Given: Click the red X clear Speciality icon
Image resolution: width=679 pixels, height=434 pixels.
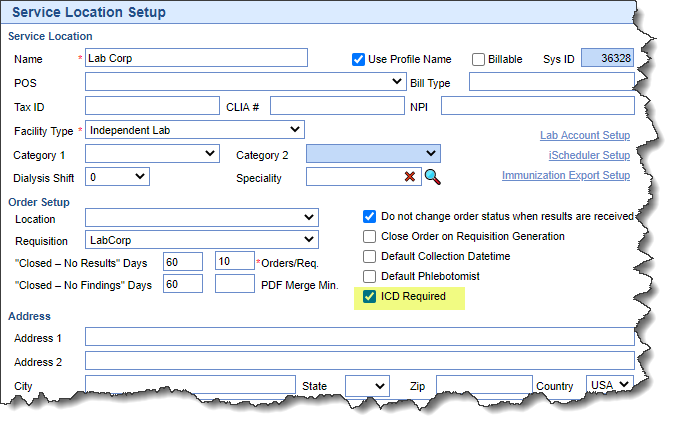Looking at the screenshot, I should tap(409, 177).
